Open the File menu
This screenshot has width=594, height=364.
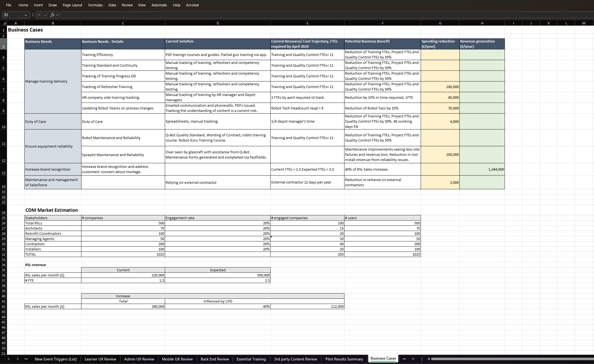9,5
